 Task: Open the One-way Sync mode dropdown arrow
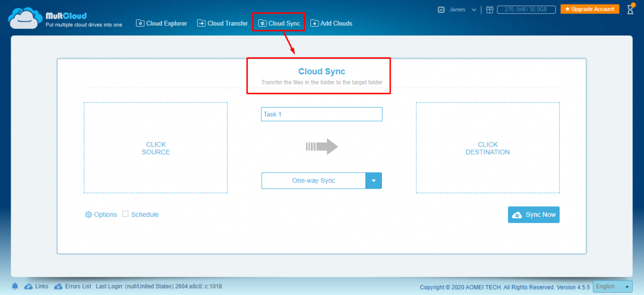[x=373, y=181]
